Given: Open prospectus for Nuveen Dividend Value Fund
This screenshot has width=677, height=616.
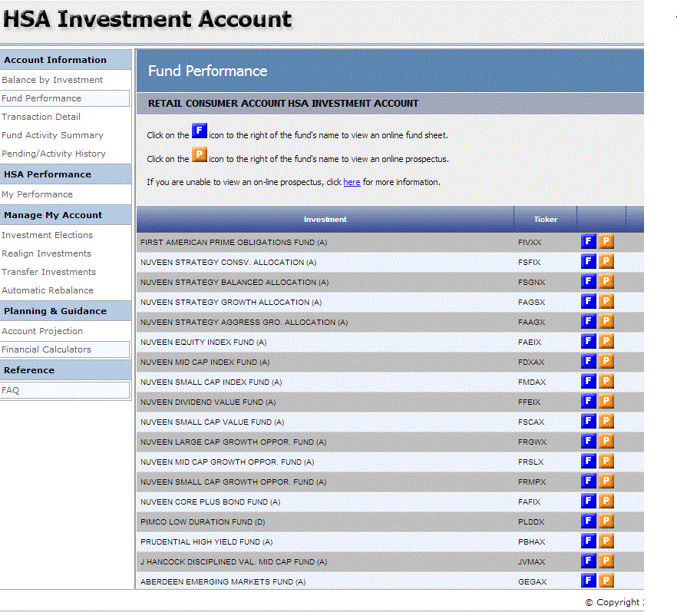Looking at the screenshot, I should pos(606,401).
